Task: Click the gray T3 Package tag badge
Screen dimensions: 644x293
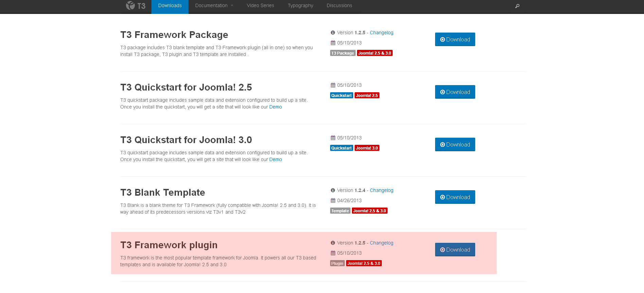Action: (x=342, y=53)
